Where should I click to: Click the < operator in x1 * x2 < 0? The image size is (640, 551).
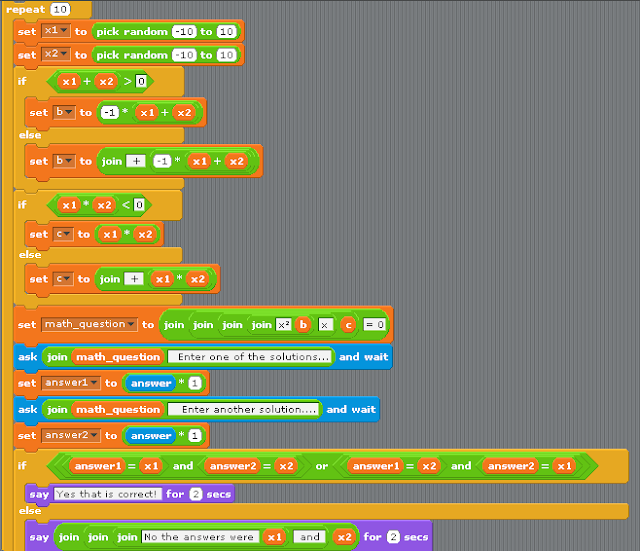pos(126,205)
